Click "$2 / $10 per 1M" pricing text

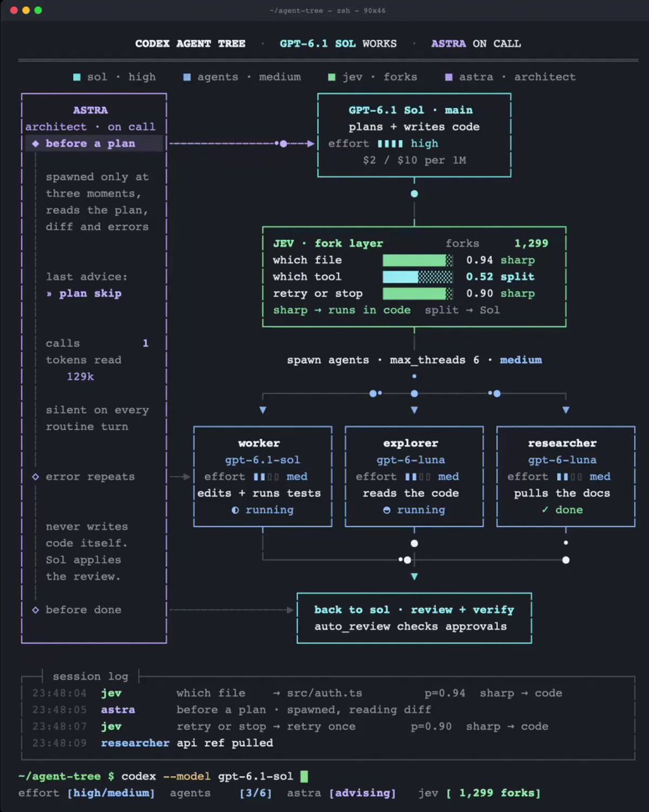tap(415, 160)
